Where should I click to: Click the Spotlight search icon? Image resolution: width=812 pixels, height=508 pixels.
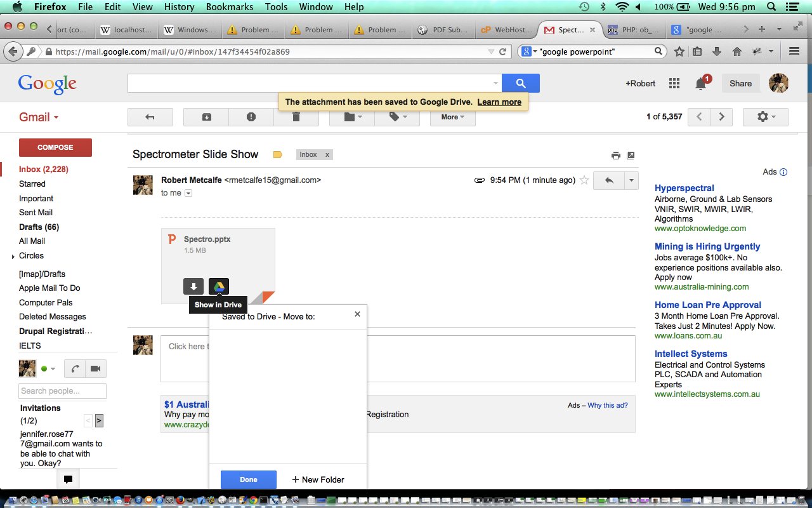coord(771,7)
